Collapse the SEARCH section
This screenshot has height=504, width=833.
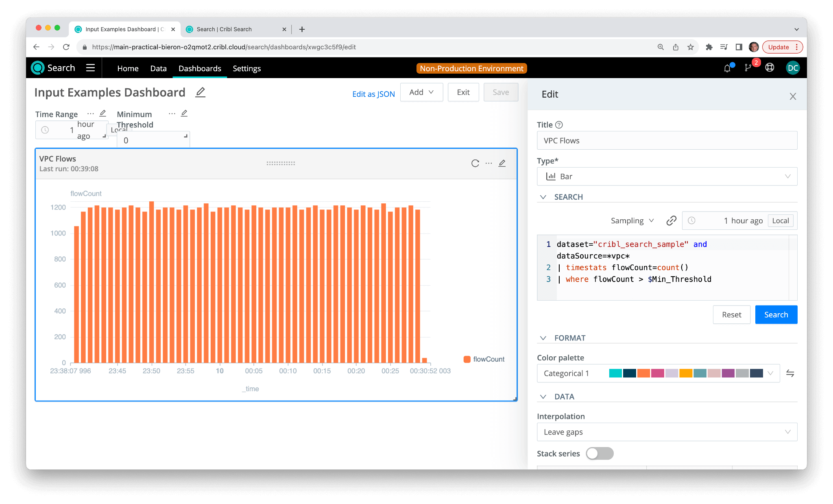click(543, 197)
